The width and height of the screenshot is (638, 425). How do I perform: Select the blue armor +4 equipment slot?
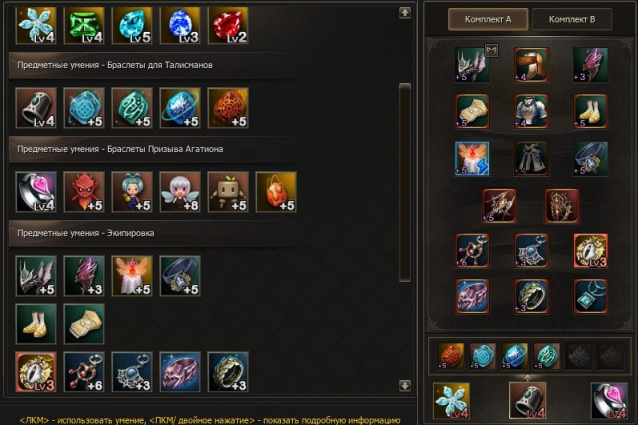[x=531, y=111]
